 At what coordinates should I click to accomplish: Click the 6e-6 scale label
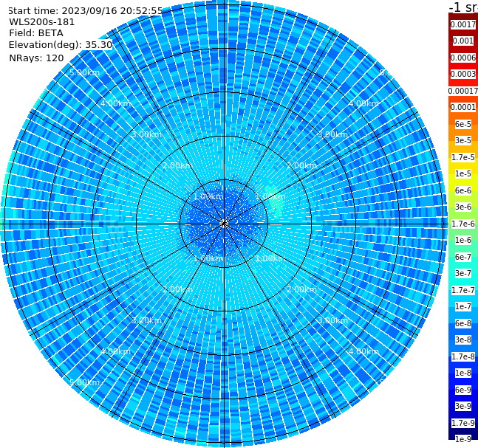coord(463,190)
